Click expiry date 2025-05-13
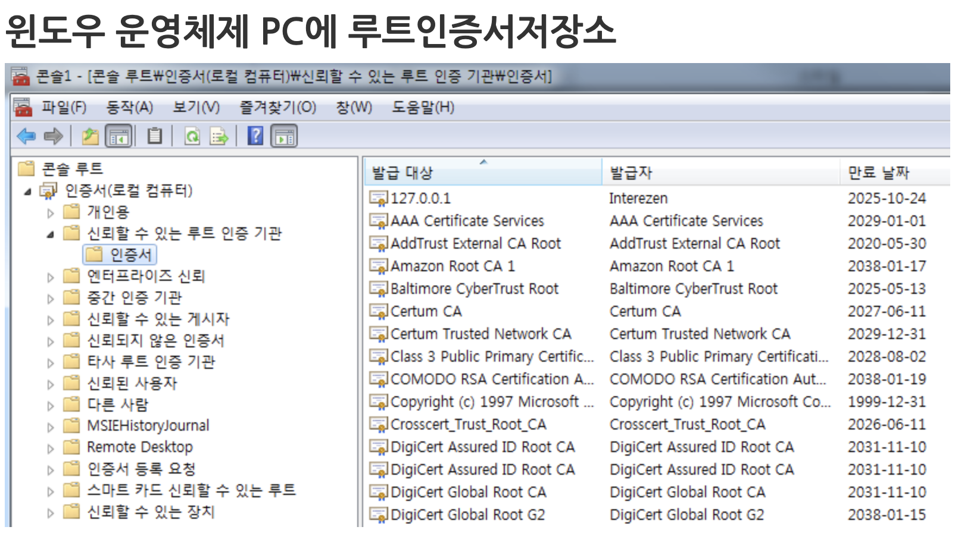Viewport: 980px width, 533px height. click(x=887, y=289)
